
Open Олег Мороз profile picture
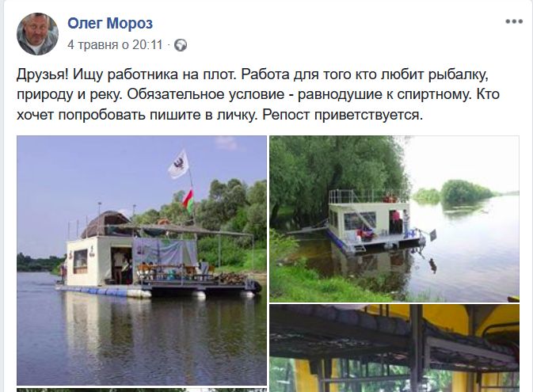coord(37,34)
